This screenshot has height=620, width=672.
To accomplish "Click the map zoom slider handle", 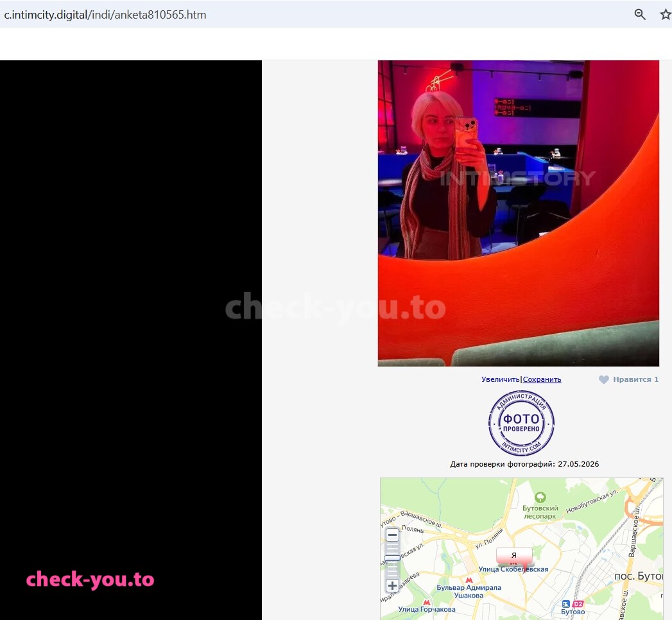I will pyautogui.click(x=392, y=558).
